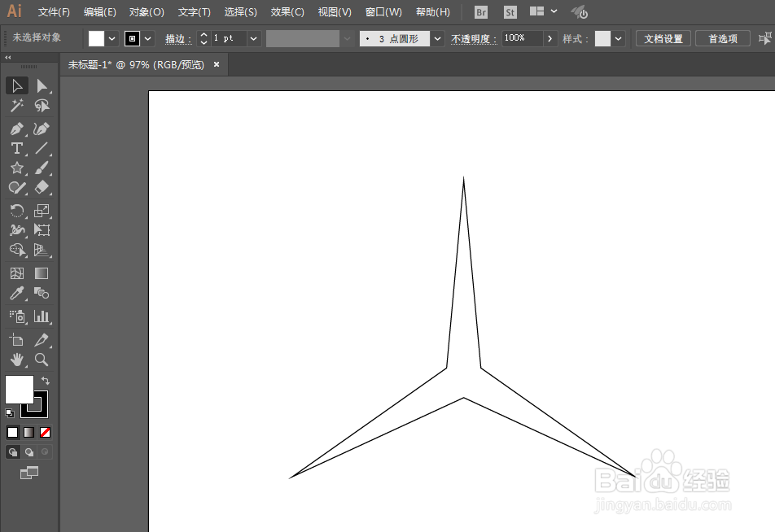
Task: Click the white Fill swatch
Action: click(x=20, y=390)
